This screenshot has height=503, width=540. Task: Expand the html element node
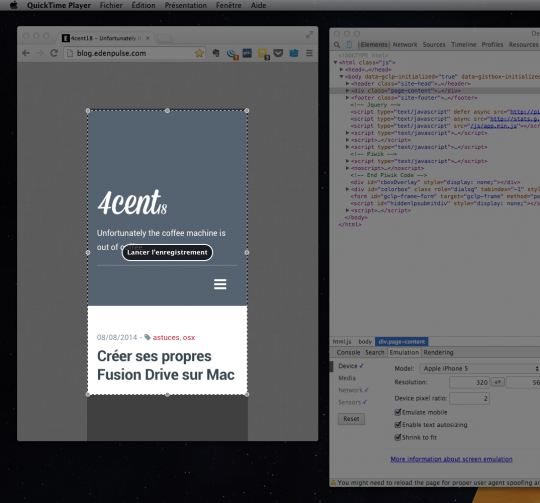[x=335, y=62]
